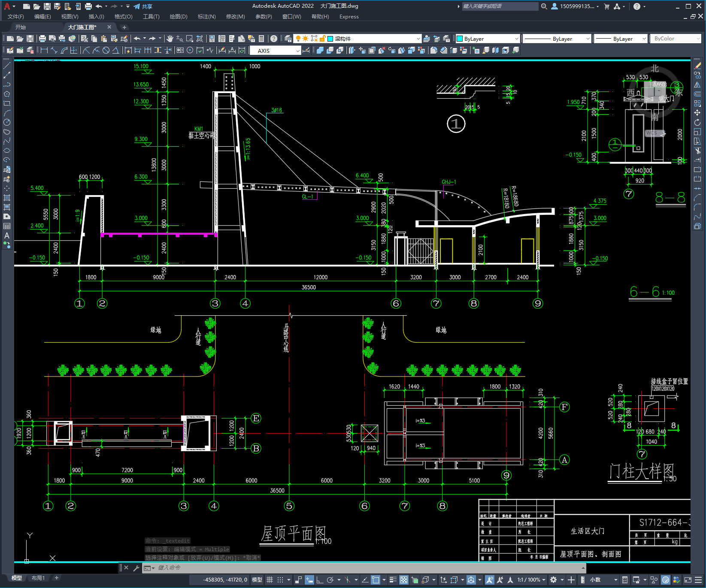The image size is (706, 588).
Task: Click the Pan hand tool
Action: coord(170,39)
